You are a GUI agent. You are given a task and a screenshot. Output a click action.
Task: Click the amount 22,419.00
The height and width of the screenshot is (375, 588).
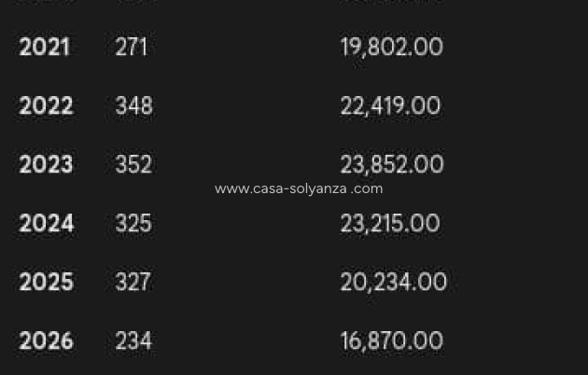point(390,105)
